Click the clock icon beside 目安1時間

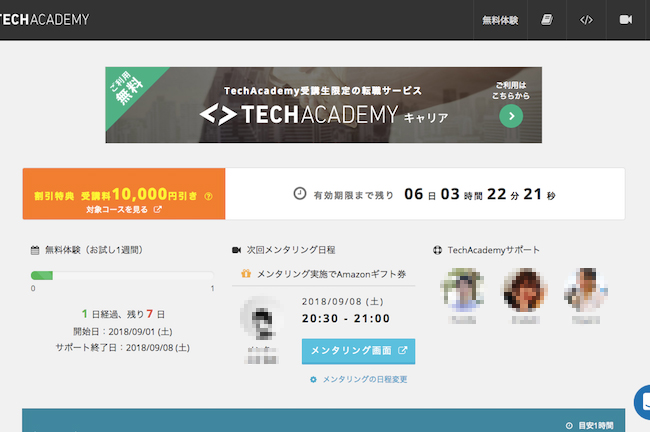pyautogui.click(x=569, y=426)
